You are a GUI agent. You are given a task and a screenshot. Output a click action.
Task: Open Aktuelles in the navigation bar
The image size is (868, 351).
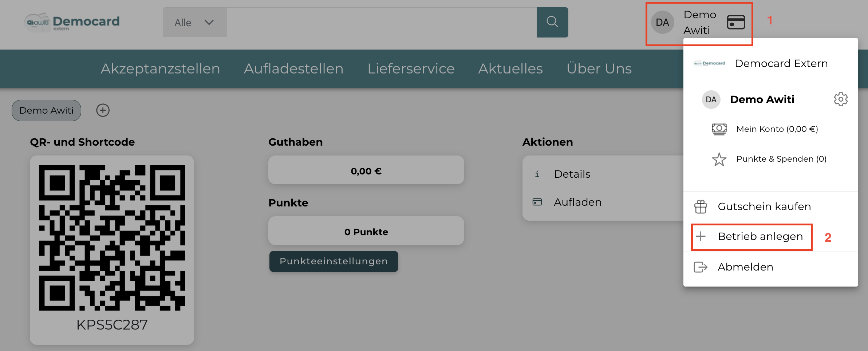coord(510,69)
